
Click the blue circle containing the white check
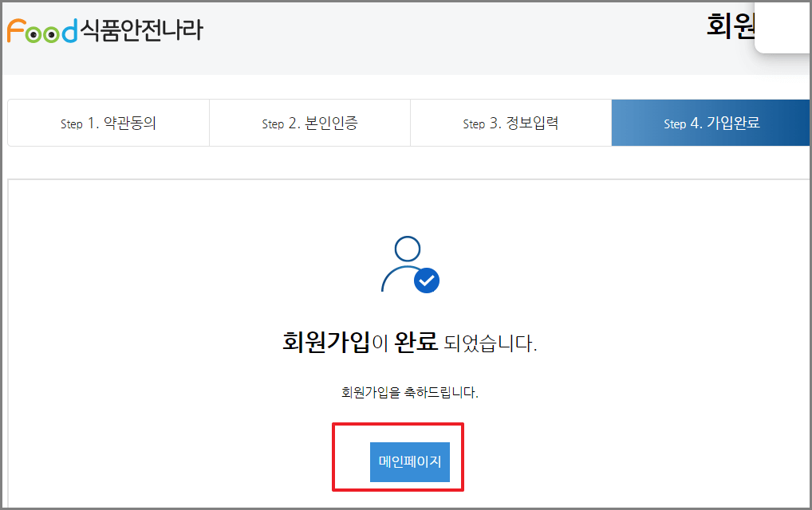click(x=428, y=279)
